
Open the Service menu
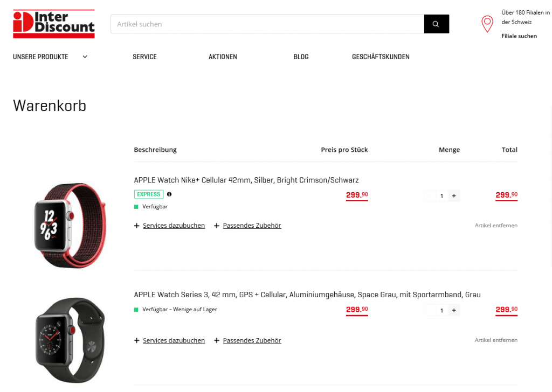tap(144, 57)
